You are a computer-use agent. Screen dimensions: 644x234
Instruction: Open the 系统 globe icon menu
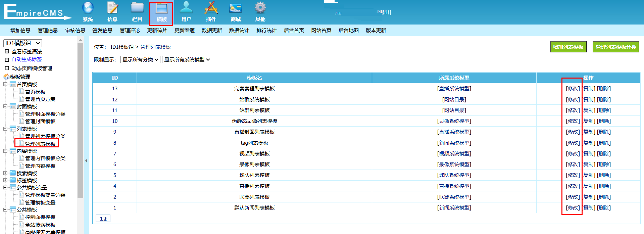[88, 8]
